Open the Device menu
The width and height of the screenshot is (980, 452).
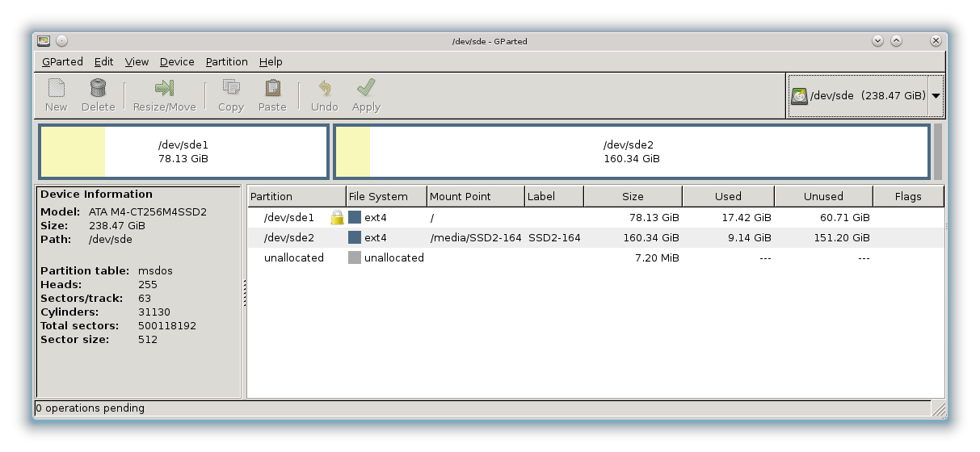click(177, 61)
